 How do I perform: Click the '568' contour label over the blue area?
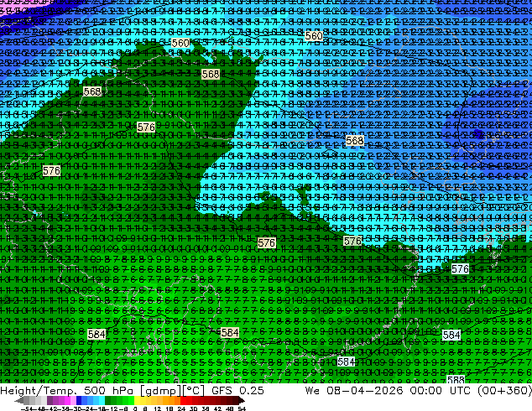[x=355, y=140]
